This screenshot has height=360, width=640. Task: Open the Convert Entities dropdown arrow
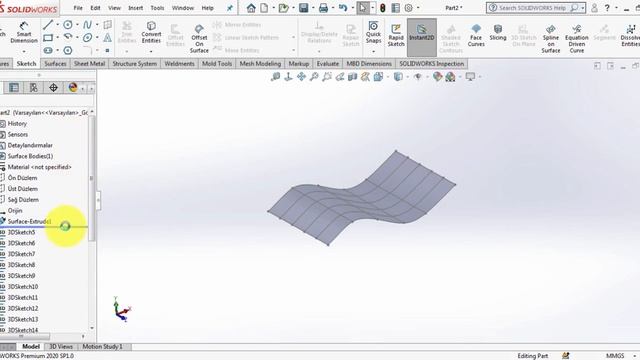tap(151, 51)
